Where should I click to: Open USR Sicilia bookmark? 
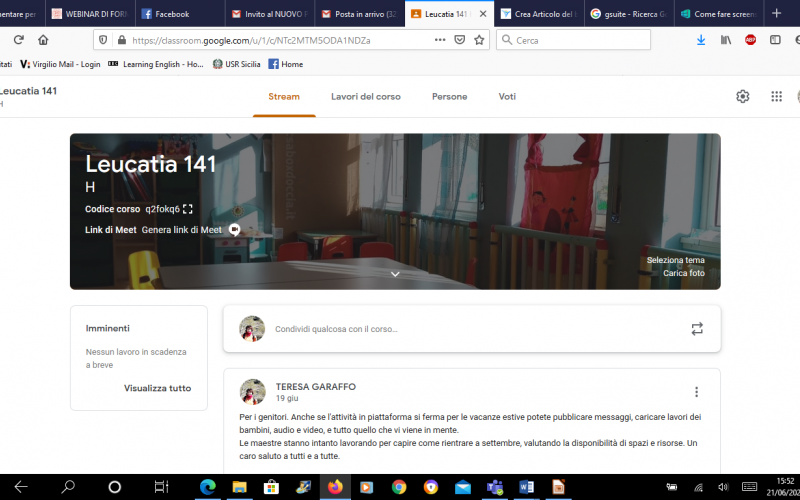236,64
